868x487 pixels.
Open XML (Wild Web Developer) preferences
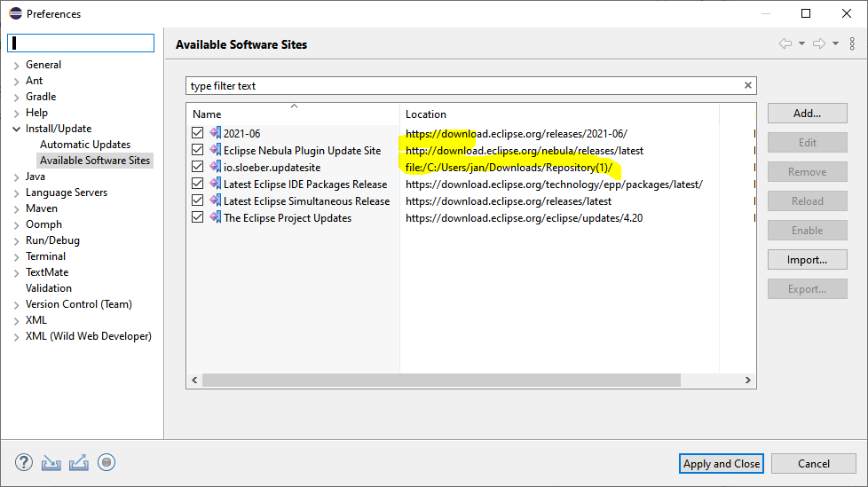[x=89, y=336]
